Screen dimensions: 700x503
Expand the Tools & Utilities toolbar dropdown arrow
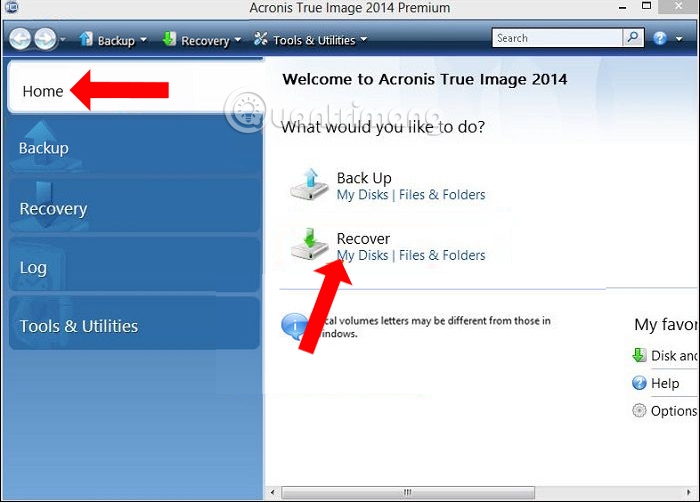[x=364, y=40]
